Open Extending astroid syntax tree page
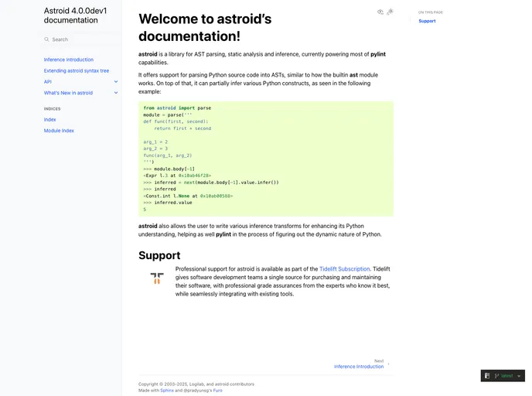 pyautogui.click(x=77, y=70)
